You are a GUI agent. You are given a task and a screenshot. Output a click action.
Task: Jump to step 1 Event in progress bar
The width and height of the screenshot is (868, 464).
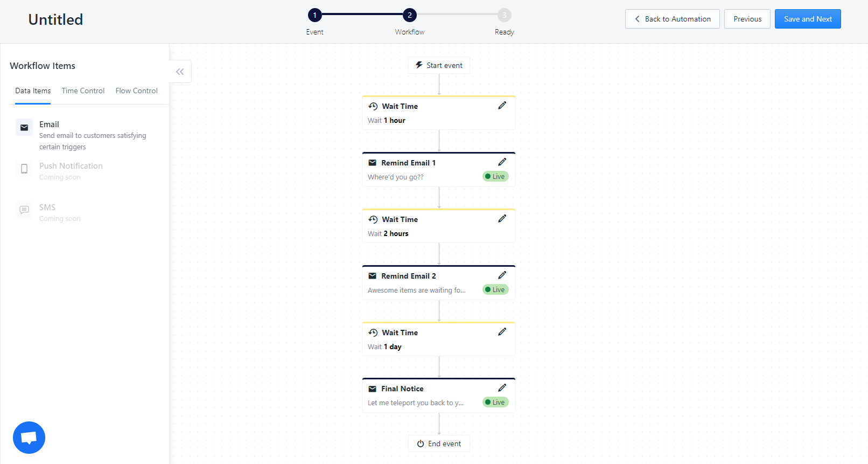(315, 15)
